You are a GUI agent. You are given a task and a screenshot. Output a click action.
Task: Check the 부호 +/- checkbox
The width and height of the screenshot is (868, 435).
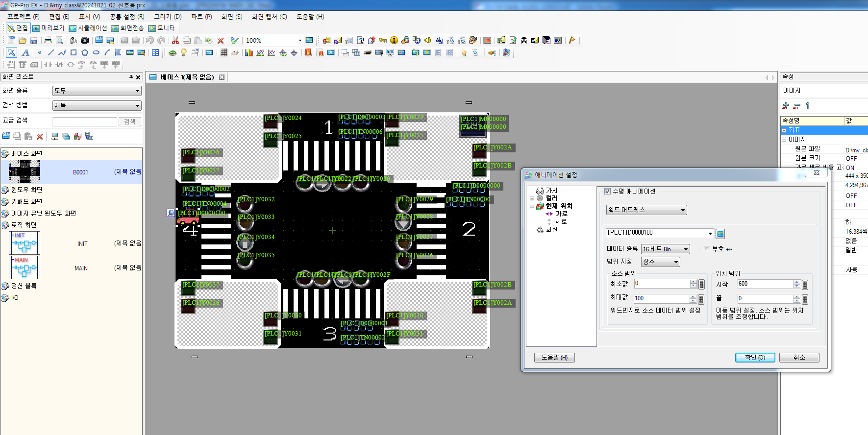[707, 249]
